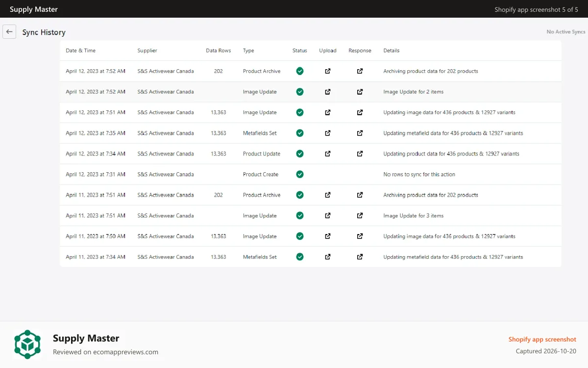Image resolution: width=588 pixels, height=368 pixels.
Task: Click the Status column header
Action: [300, 51]
